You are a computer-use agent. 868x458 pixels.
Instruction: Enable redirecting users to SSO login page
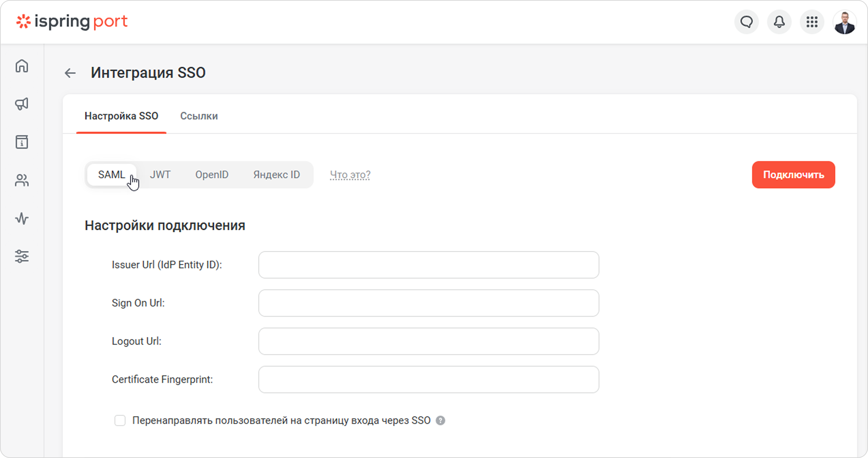coord(120,421)
